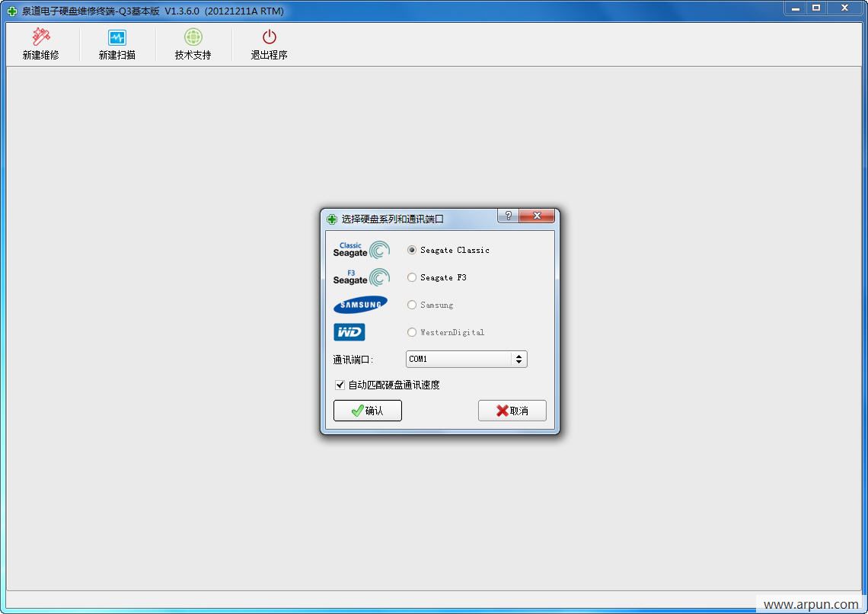Image resolution: width=868 pixels, height=614 pixels.
Task: Select the Seagate Classic radio button
Action: [x=411, y=251]
